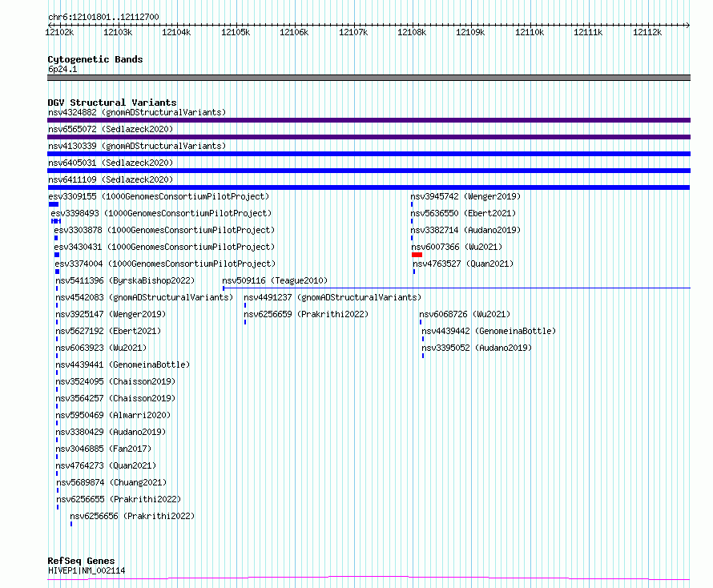Click the chr6:12101801..12112700 coordinate label
Viewport: 713px width, 588px height.
pyautogui.click(x=103, y=18)
